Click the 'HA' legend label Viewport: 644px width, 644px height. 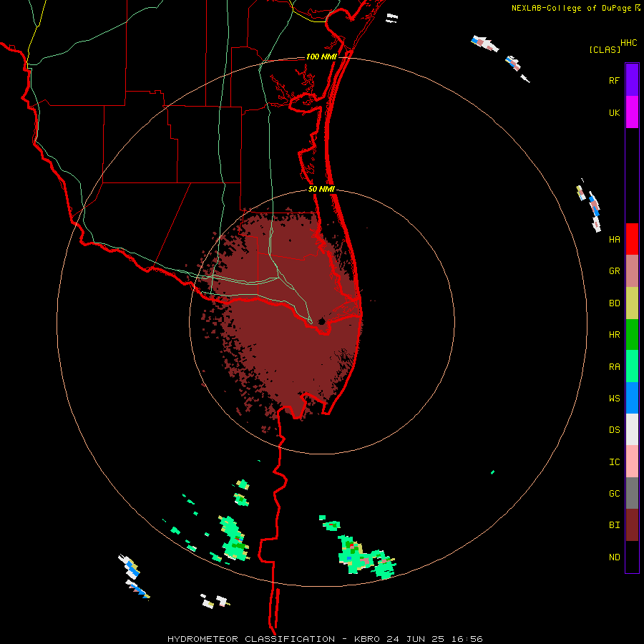pos(614,240)
